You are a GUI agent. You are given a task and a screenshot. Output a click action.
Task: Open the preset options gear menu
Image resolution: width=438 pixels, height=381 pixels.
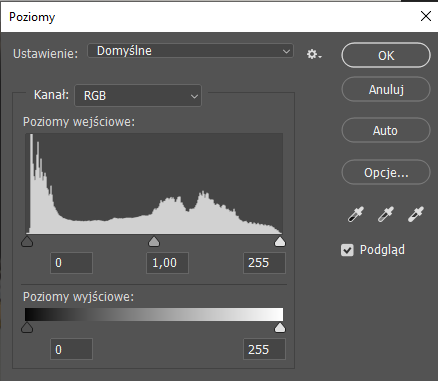coord(314,54)
